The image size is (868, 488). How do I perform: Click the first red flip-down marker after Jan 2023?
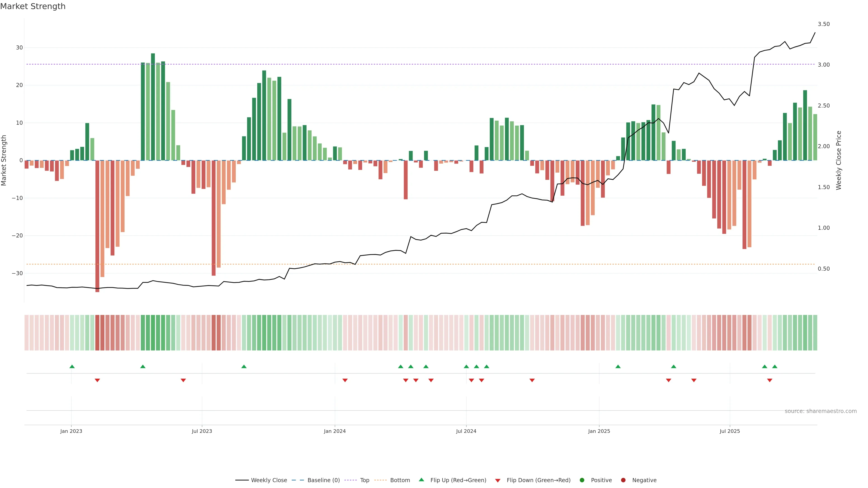click(97, 380)
